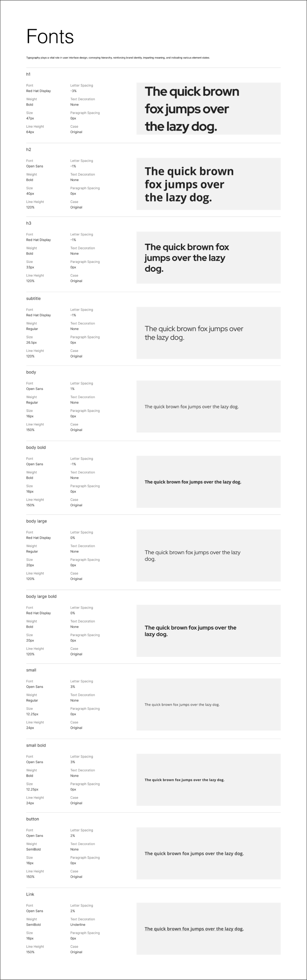Select the h1 bold sample preview text
Viewport: 307px width, 980px height.
[192, 109]
